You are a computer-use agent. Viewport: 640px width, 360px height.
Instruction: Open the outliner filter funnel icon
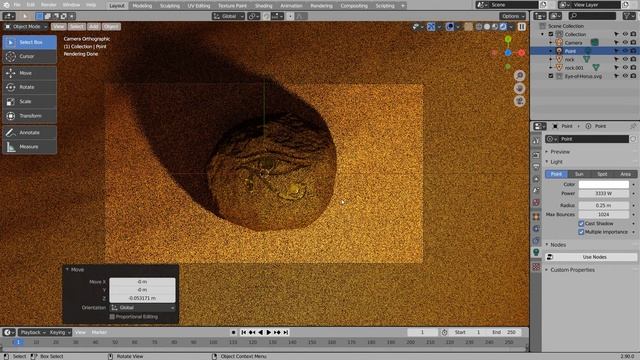[x=629, y=16]
